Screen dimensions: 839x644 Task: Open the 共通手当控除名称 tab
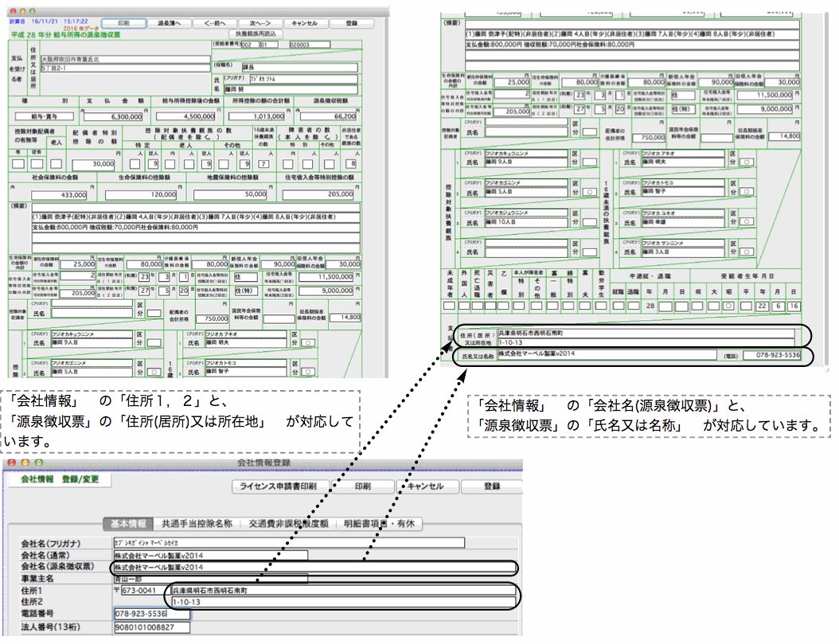(197, 524)
